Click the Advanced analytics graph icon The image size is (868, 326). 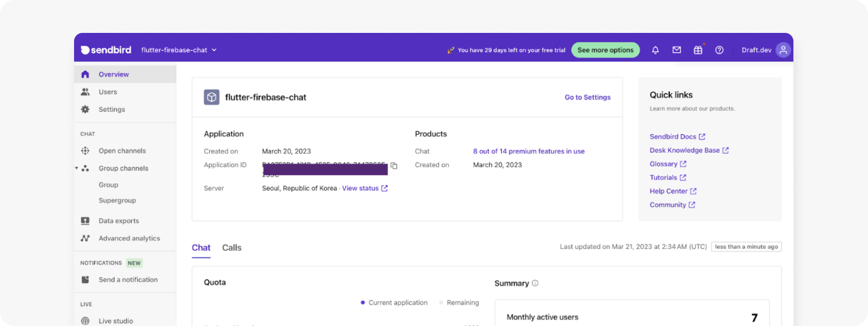point(85,238)
